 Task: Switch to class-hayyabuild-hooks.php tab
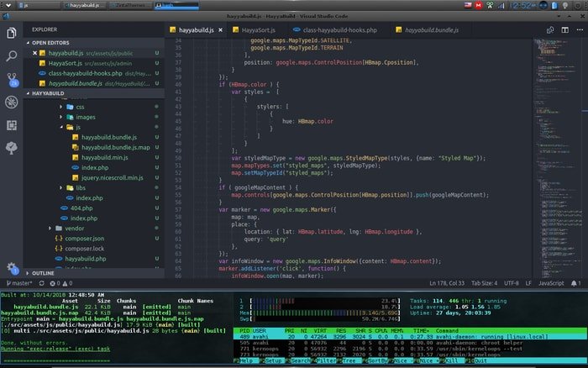[x=335, y=30]
